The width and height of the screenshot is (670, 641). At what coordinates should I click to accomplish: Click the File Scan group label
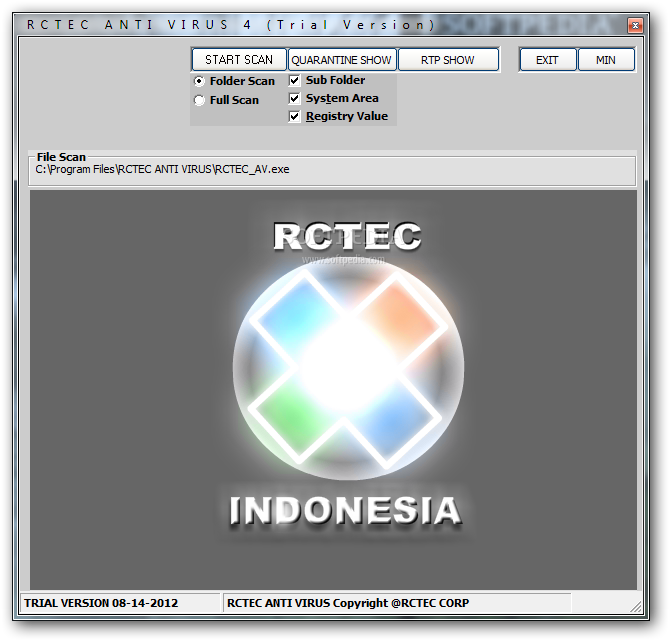point(61,157)
